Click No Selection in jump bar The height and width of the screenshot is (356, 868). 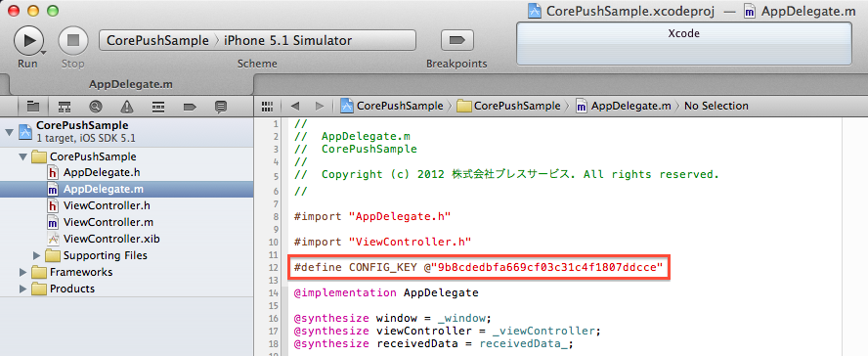[716, 106]
